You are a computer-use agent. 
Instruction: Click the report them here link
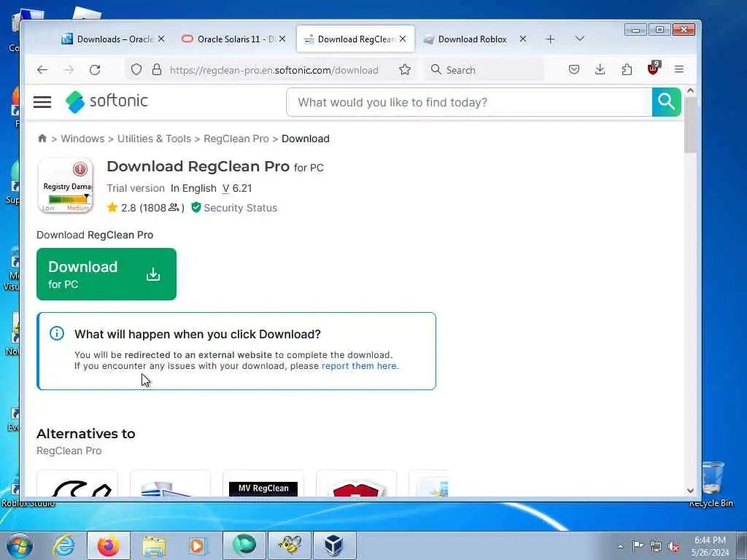coord(360,366)
